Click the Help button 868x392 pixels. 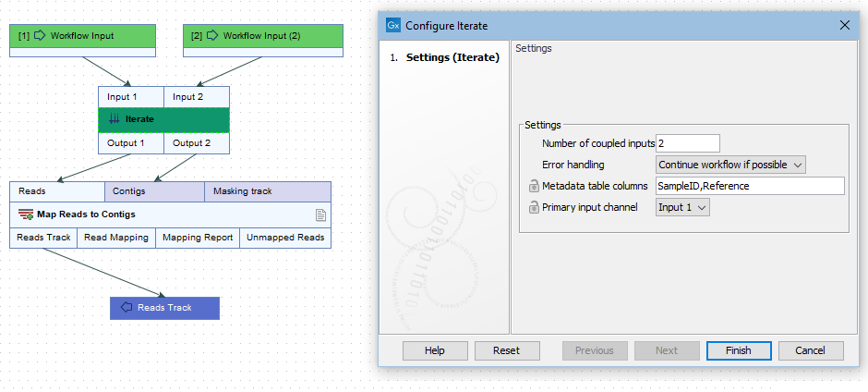[435, 350]
